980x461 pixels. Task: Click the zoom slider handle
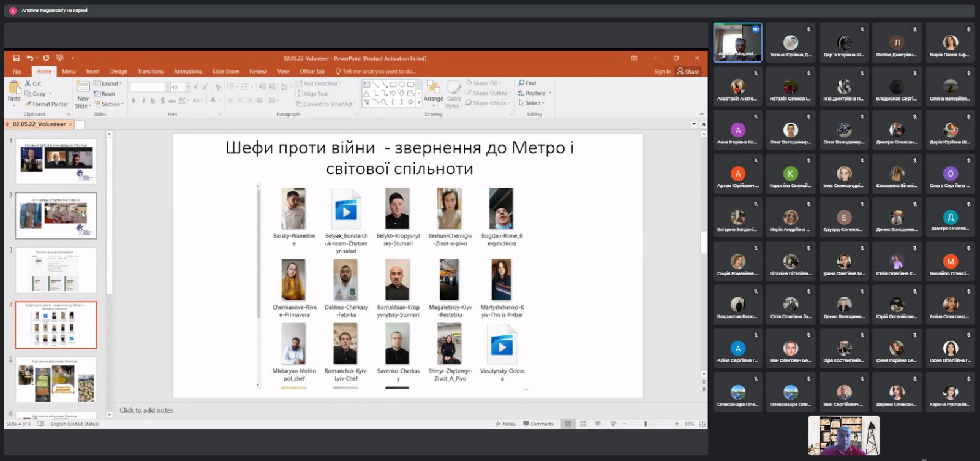[x=646, y=424]
